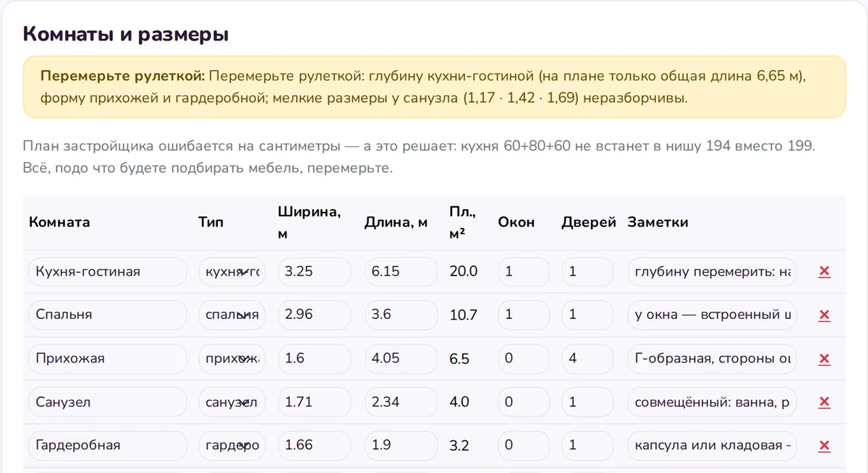This screenshot has width=868, height=473.
Task: Click area value 4.0 for Санузел
Action: [x=459, y=402]
